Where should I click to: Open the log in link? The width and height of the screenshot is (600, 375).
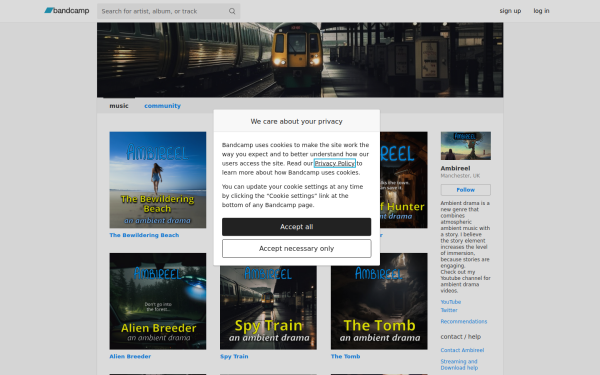pos(541,11)
